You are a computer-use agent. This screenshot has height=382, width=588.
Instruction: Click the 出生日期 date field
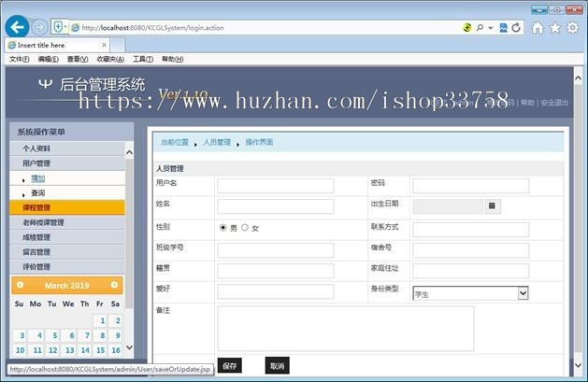(x=448, y=206)
